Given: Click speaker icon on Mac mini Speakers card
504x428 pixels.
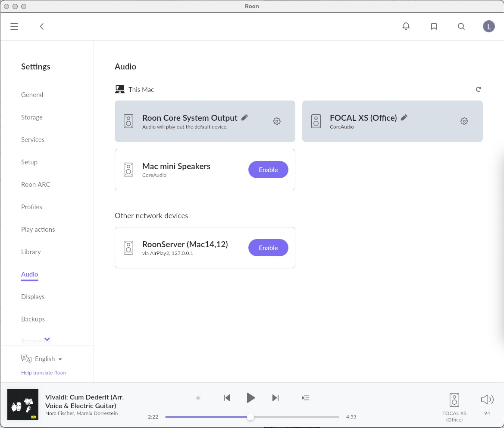Looking at the screenshot, I should pyautogui.click(x=128, y=170).
